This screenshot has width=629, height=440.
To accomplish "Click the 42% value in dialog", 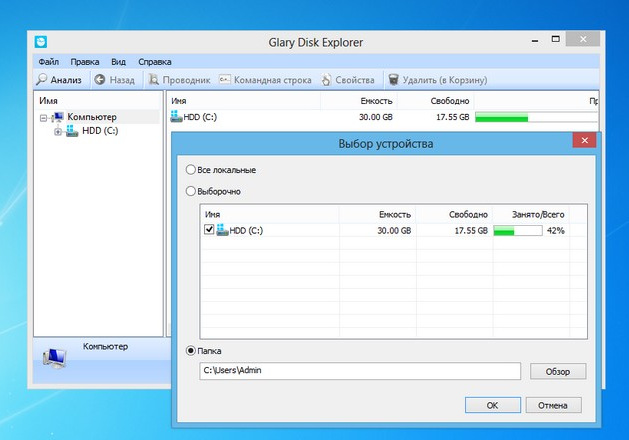I will click(x=556, y=231).
